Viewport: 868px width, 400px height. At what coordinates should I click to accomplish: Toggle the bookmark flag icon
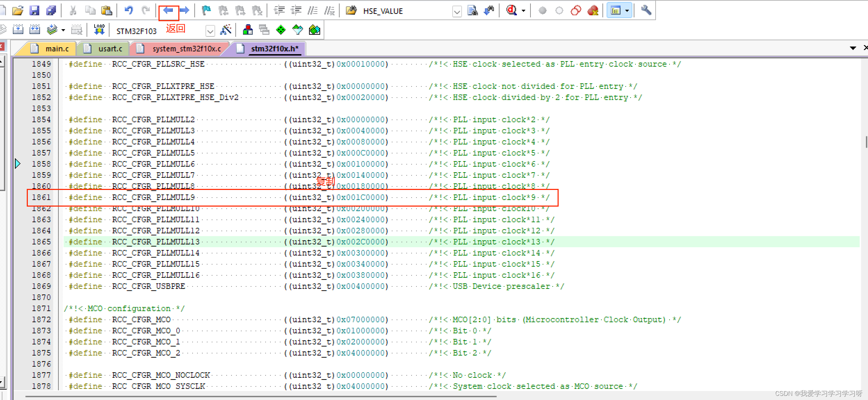tap(206, 10)
